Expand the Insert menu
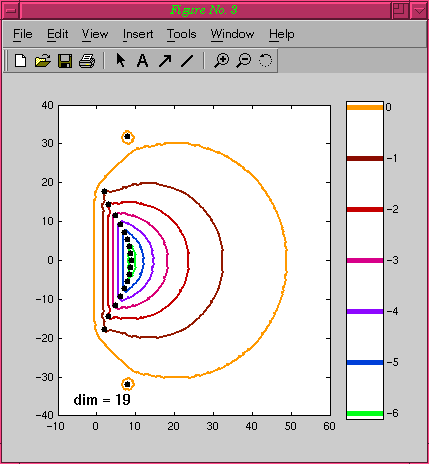 138,34
